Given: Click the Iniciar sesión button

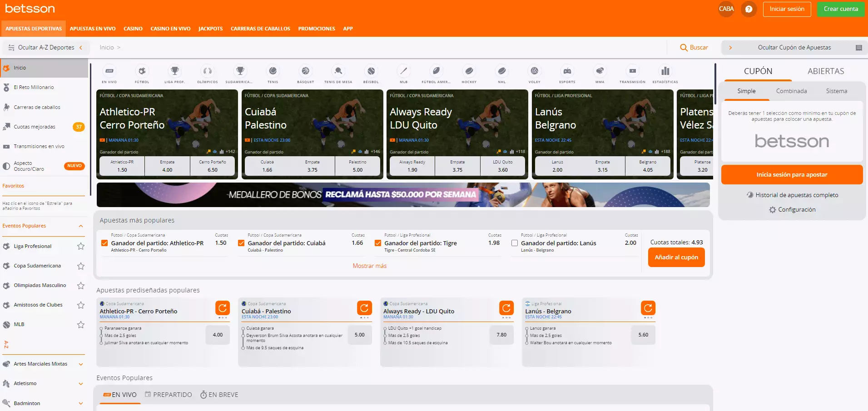Looking at the screenshot, I should pyautogui.click(x=787, y=9).
